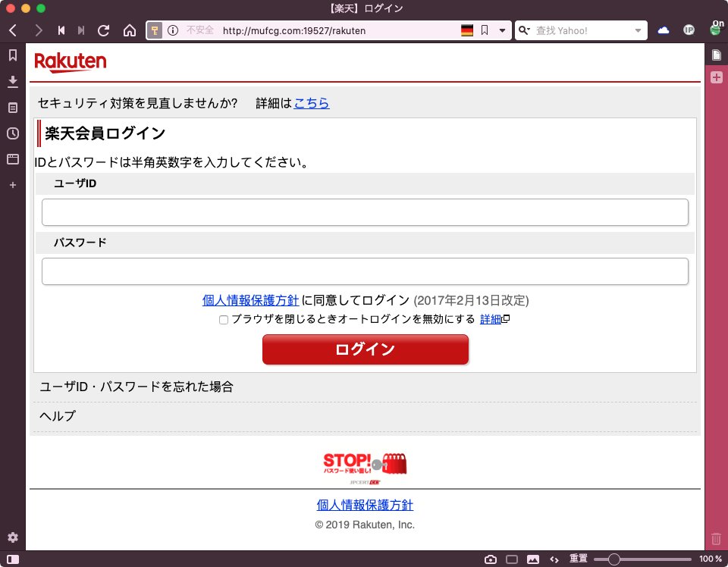Toggle images icon in status bar
The image size is (728, 567).
pos(533,559)
